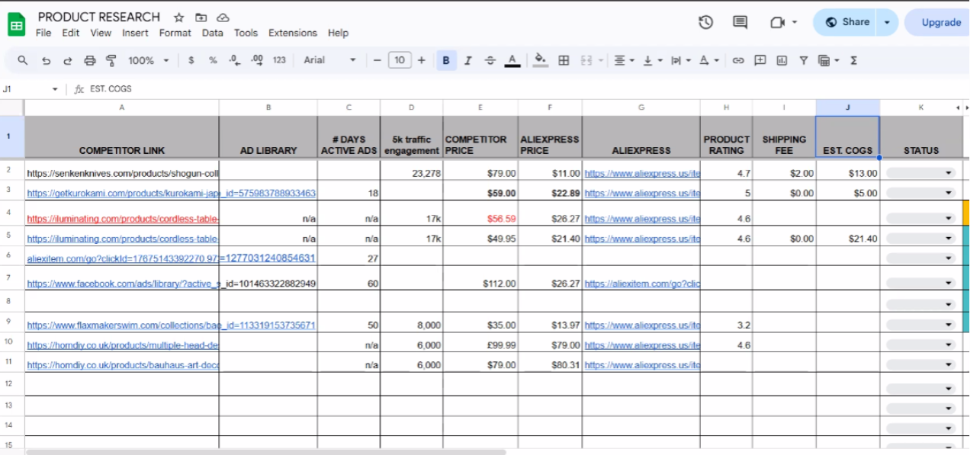Image resolution: width=980 pixels, height=455 pixels.
Task: Click the print icon
Action: click(x=90, y=60)
